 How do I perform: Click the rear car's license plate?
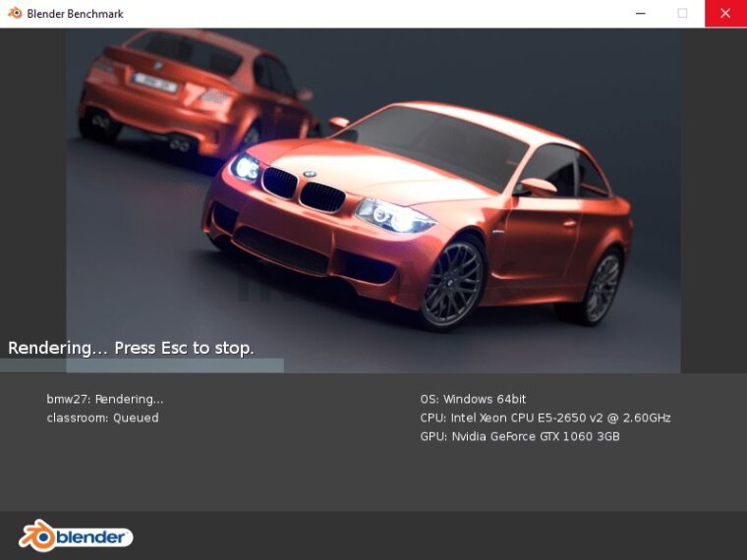click(156, 84)
